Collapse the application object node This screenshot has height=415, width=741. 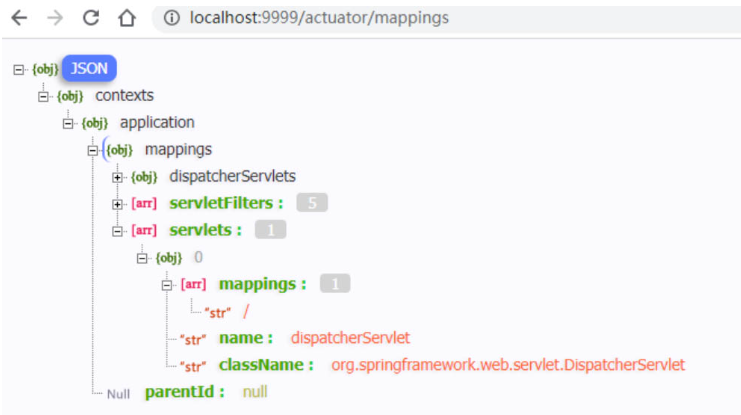[68, 123]
